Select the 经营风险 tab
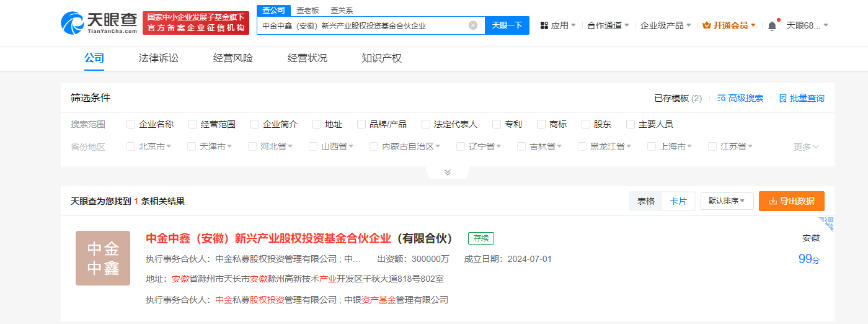This screenshot has height=324, width=868. (x=233, y=58)
